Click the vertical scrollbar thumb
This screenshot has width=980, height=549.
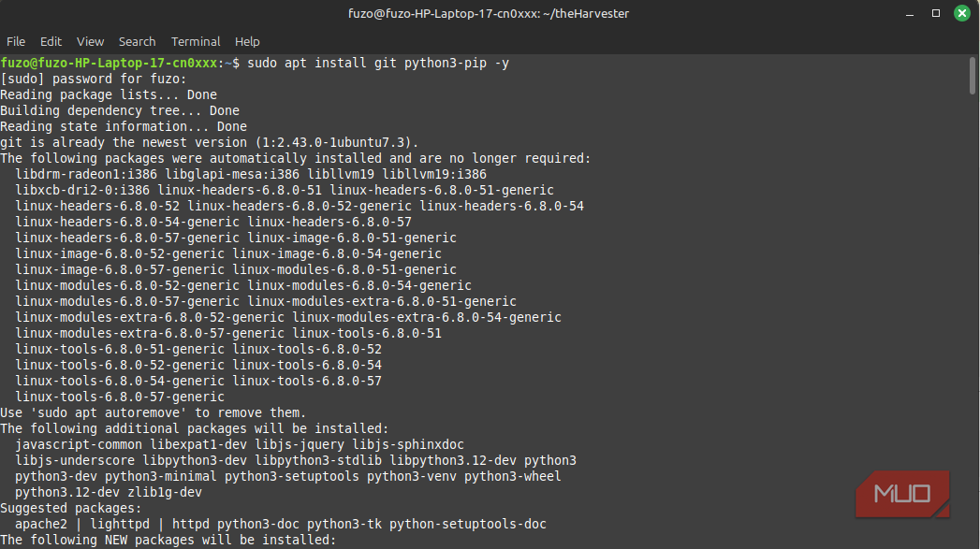(x=973, y=75)
